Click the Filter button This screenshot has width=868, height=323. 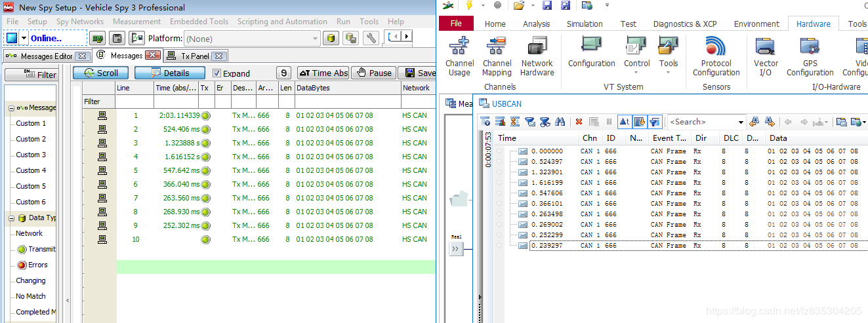click(x=31, y=75)
